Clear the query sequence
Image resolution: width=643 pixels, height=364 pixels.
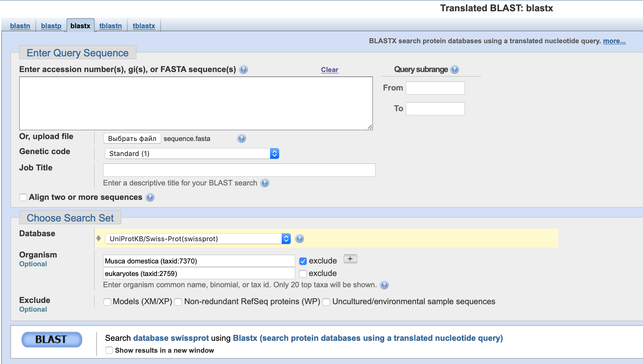click(x=330, y=70)
